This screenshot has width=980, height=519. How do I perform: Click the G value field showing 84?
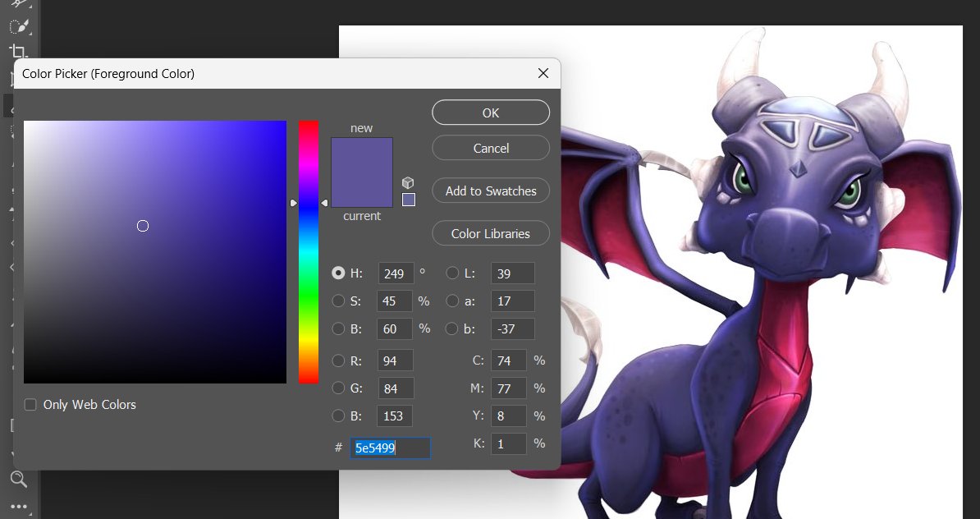[395, 388]
